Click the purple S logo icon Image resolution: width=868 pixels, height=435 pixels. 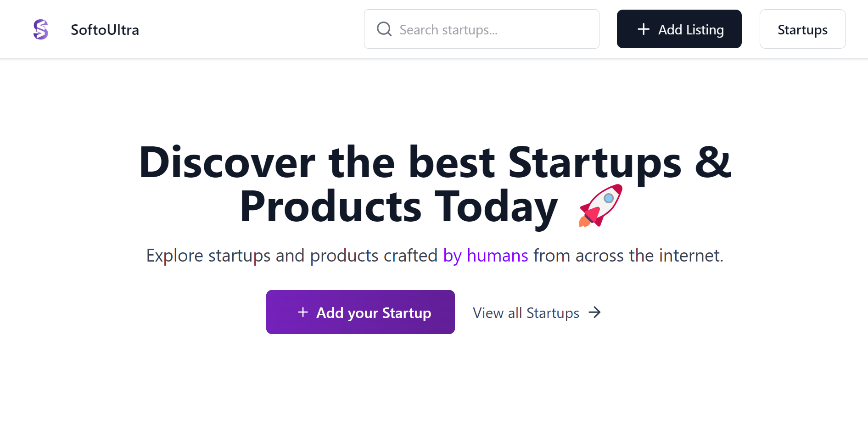41,29
